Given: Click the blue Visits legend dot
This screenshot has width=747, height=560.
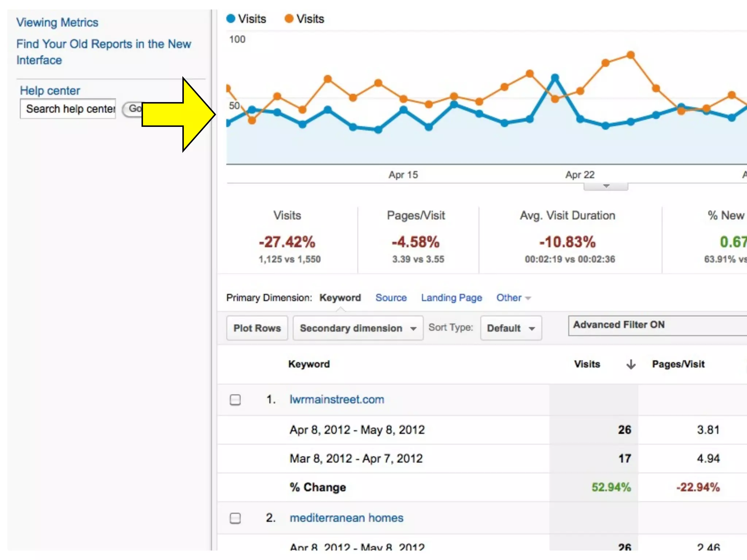Looking at the screenshot, I should pyautogui.click(x=231, y=19).
